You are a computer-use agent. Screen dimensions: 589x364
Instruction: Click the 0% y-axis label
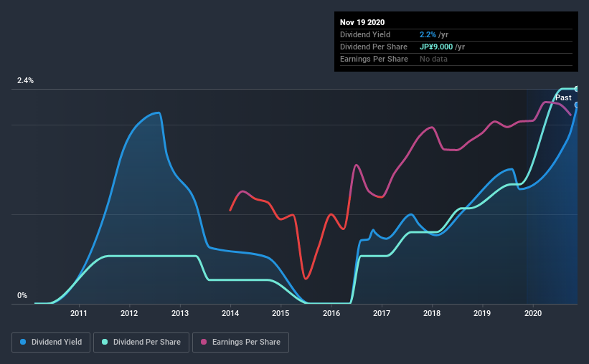click(x=22, y=295)
